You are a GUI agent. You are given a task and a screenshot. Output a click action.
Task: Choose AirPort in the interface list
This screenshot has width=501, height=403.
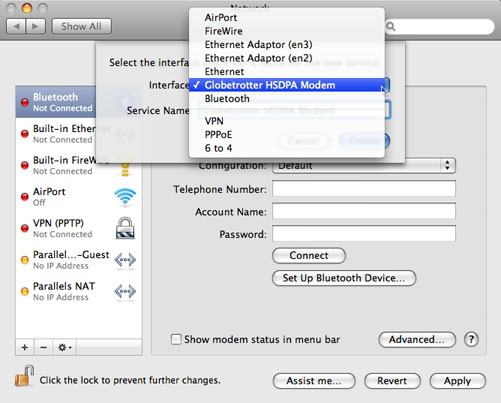(x=287, y=17)
